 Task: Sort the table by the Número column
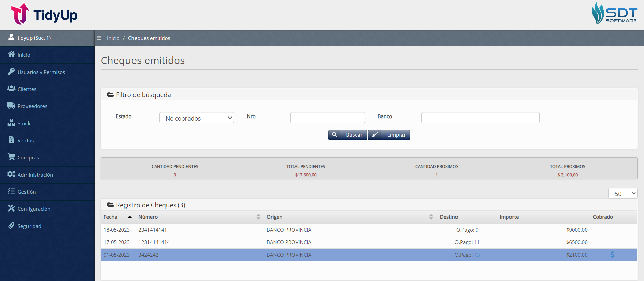pyautogui.click(x=200, y=217)
